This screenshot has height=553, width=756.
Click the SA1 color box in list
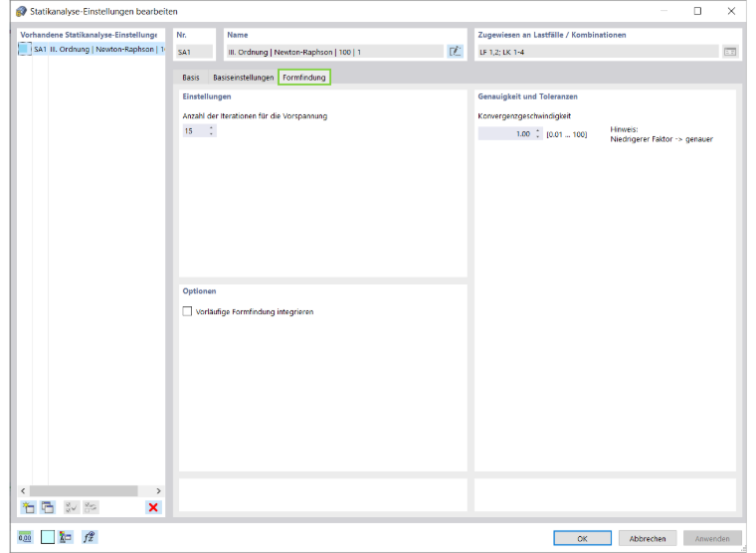pyautogui.click(x=24, y=49)
